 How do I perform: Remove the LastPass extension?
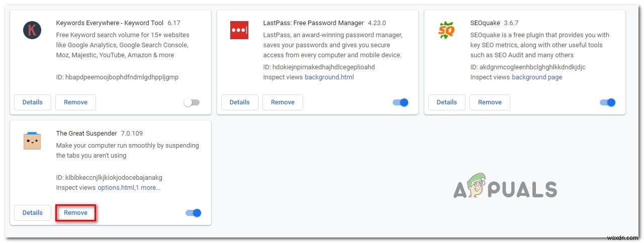click(283, 102)
